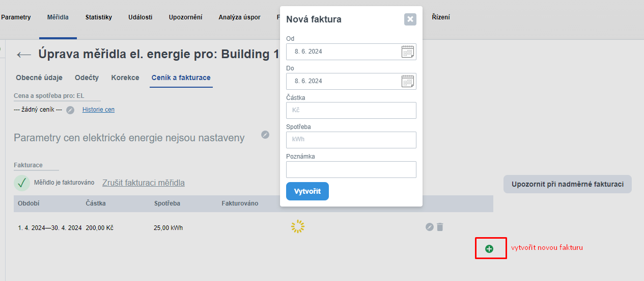Open Statistiky in the top menu

(99, 17)
